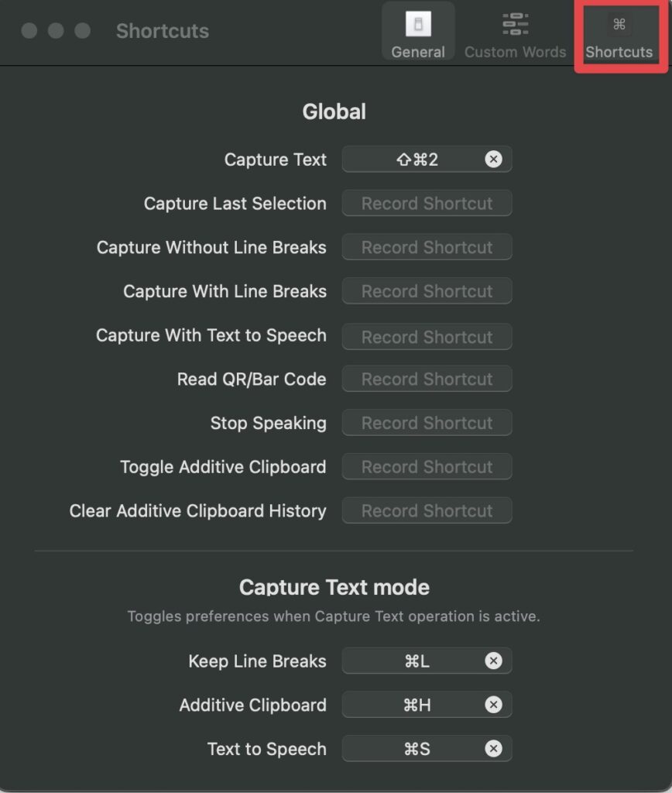672x793 pixels.
Task: Switch to the Custom Words tab
Action: point(515,32)
